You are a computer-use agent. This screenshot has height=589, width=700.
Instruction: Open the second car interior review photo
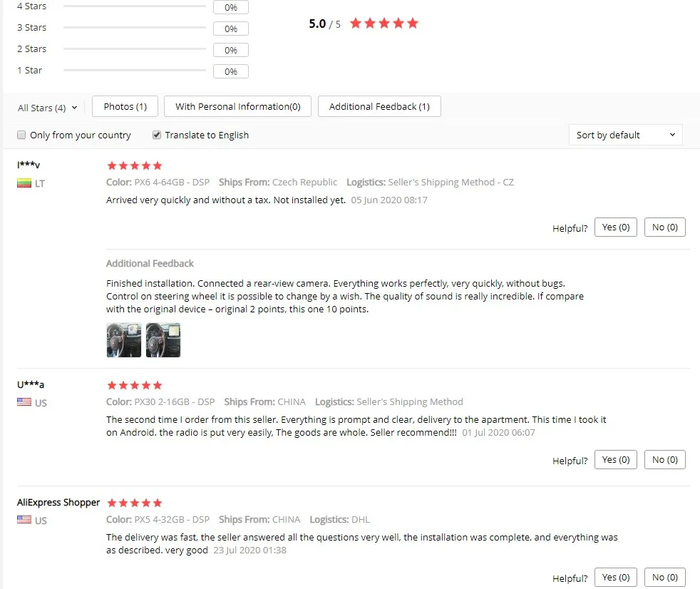click(163, 340)
